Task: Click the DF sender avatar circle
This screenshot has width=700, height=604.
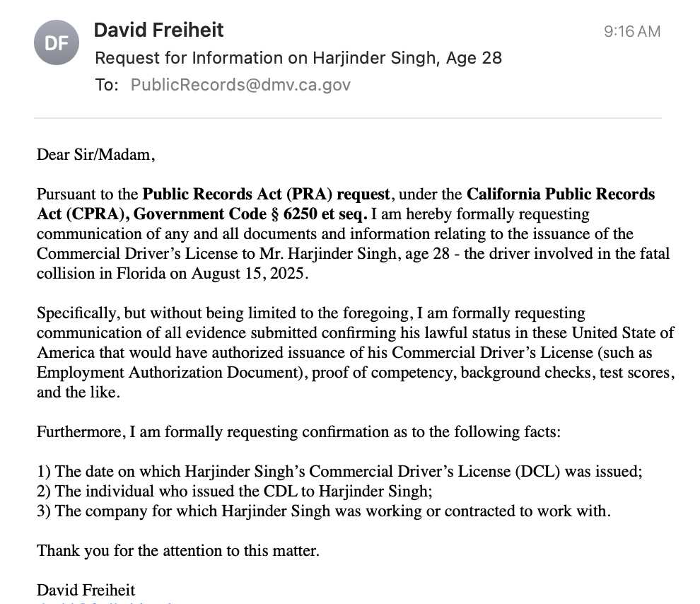Action: click(57, 42)
